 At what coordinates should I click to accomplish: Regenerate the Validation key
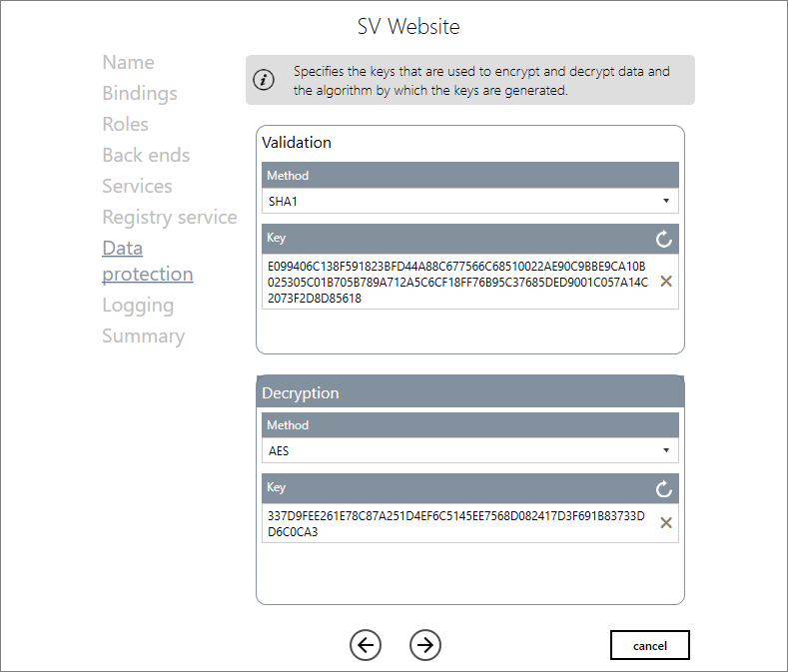coord(664,239)
